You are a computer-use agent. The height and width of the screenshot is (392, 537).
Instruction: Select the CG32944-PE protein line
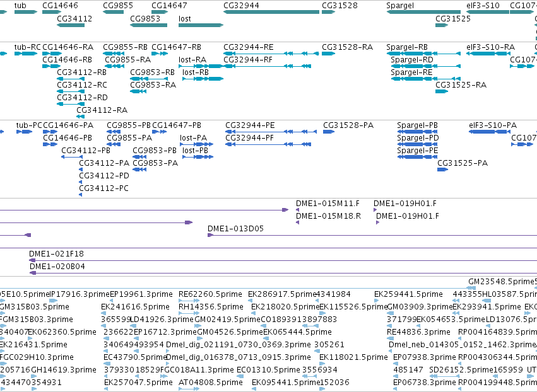(271, 132)
